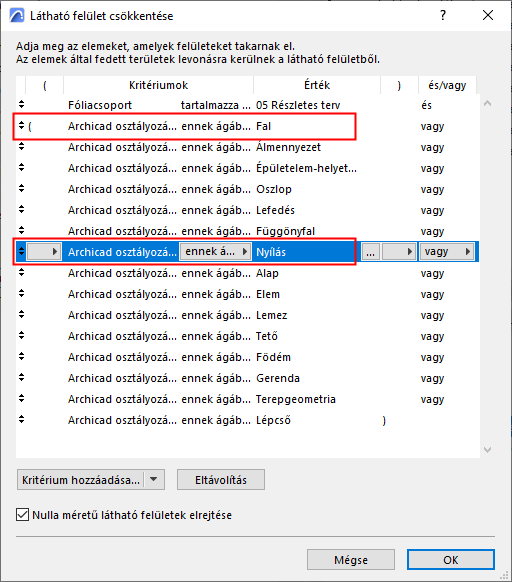
Task: Select the 'Oszlop' value cell
Action: pyautogui.click(x=274, y=189)
